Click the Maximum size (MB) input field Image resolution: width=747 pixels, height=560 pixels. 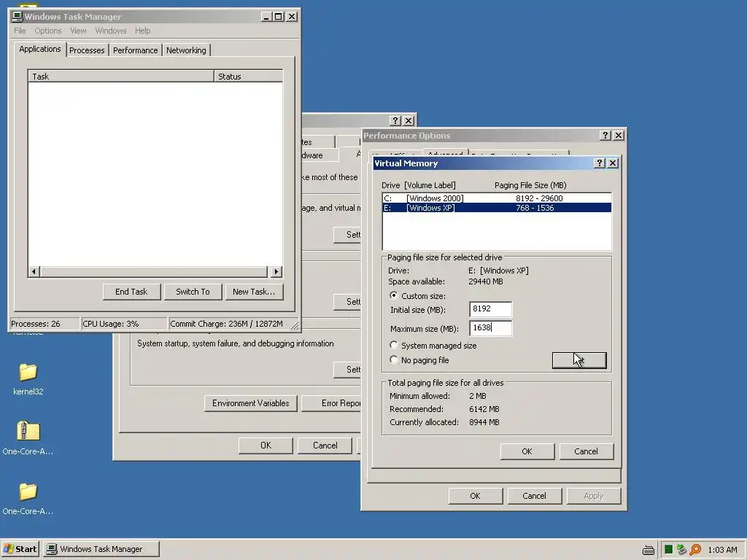[490, 328]
